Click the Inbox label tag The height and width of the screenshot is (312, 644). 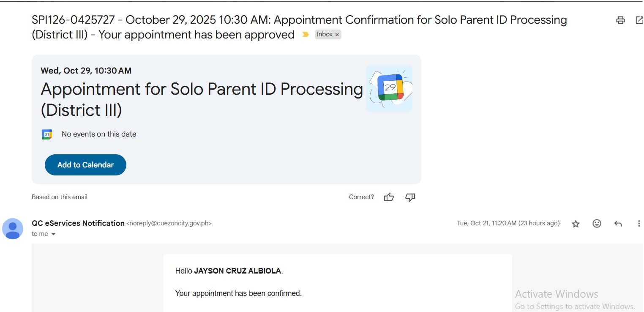click(x=324, y=35)
